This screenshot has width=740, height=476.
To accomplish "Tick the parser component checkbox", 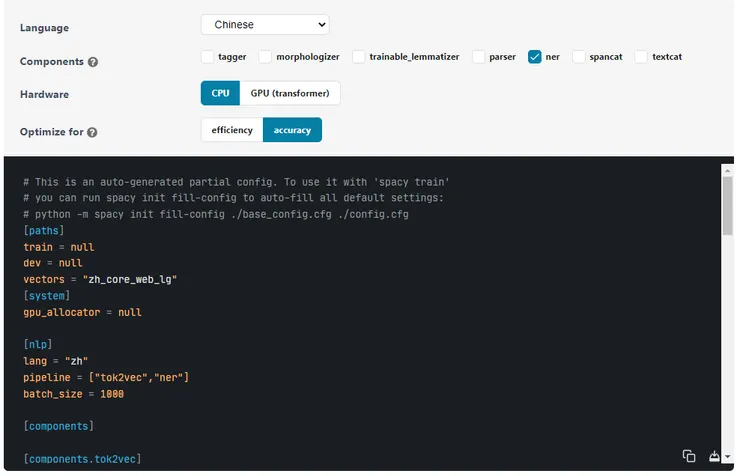I will pyautogui.click(x=479, y=57).
